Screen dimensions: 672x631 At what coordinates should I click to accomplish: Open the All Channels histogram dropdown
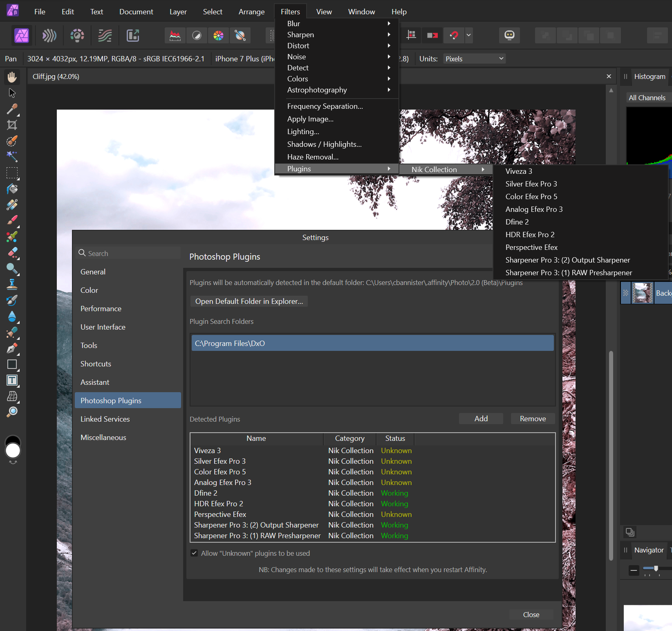tap(649, 98)
